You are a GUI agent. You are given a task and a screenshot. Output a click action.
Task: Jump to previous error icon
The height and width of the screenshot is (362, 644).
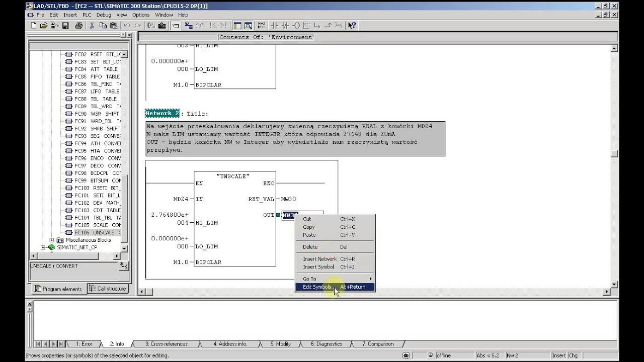click(213, 26)
